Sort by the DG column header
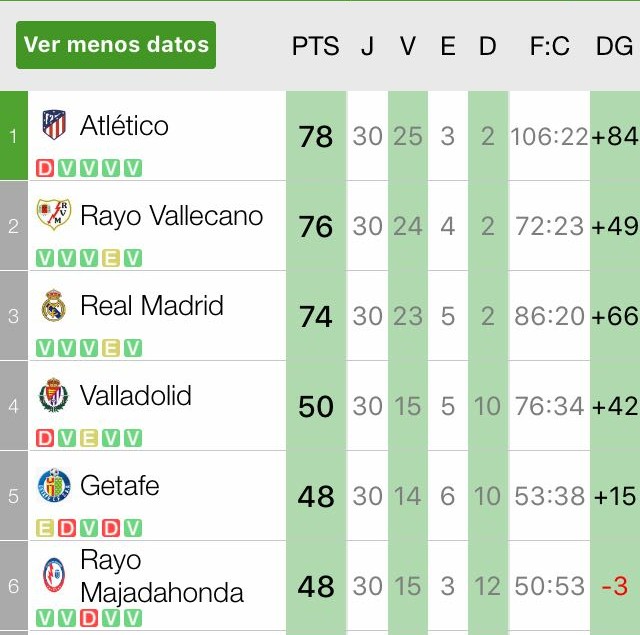Image resolution: width=640 pixels, height=635 pixels. tap(614, 46)
